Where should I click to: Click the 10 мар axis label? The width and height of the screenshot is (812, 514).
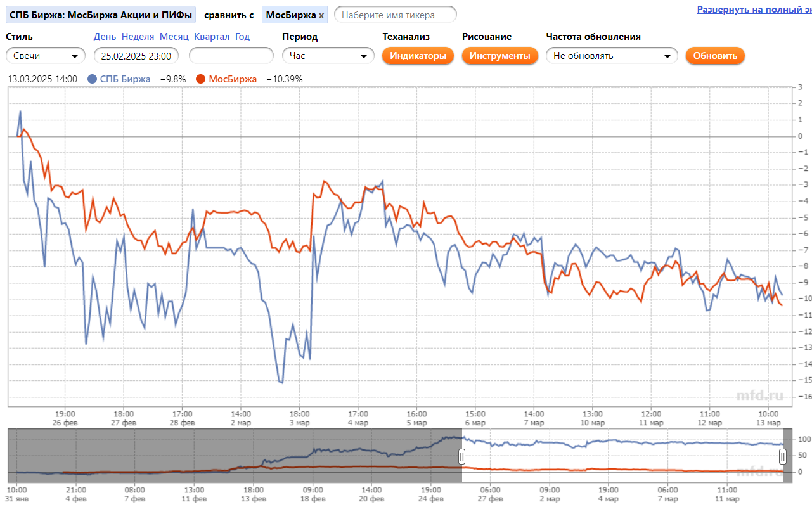click(593, 423)
